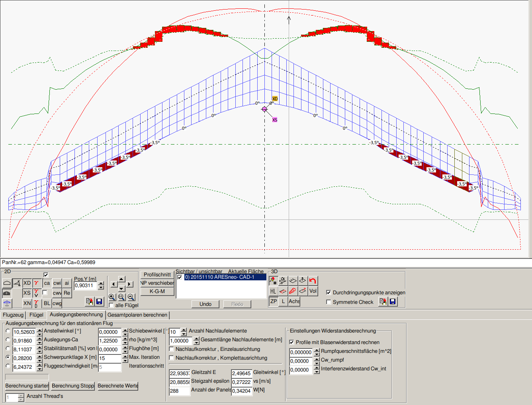This screenshot has height=405, width=532.
Task: Click the zoom out magnifier icon
Action: (131, 297)
